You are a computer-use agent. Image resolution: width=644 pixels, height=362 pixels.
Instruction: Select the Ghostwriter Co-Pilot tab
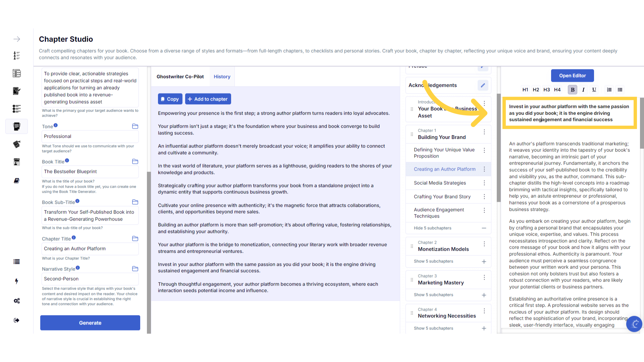coord(180,77)
